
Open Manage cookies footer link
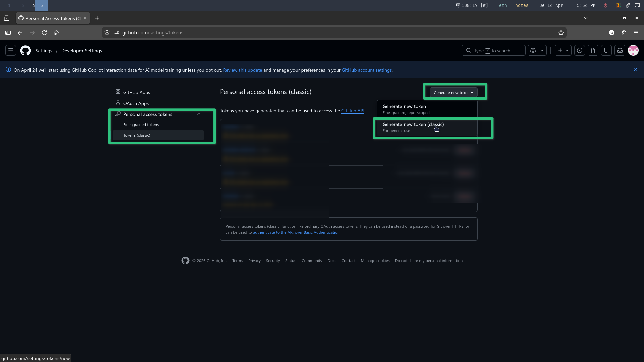(375, 261)
